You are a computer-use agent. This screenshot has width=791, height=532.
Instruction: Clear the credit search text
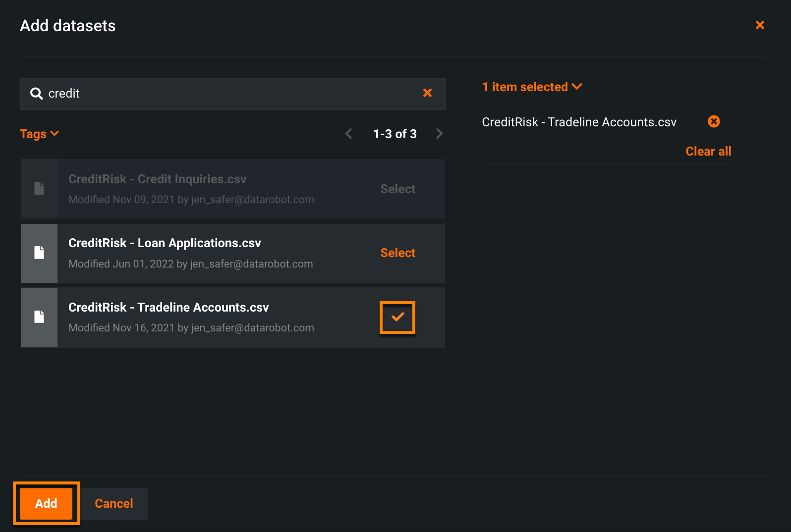[427, 93]
